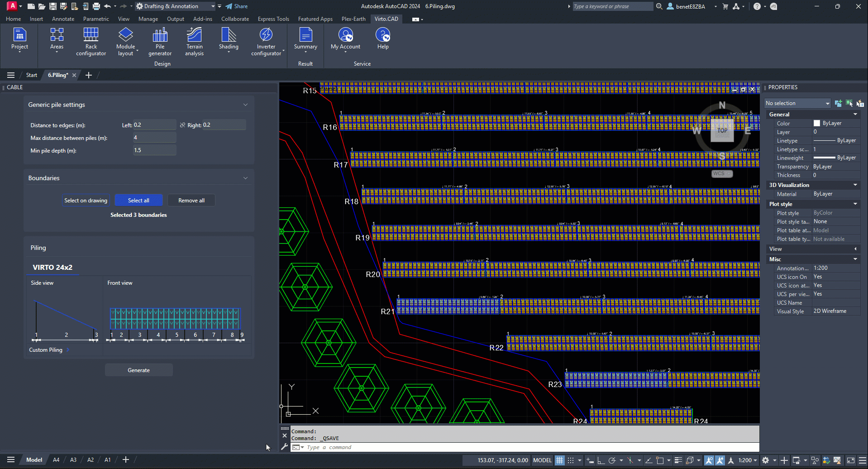Click the Max distance between piles field
Screen dimensions: 868x469
(x=154, y=138)
